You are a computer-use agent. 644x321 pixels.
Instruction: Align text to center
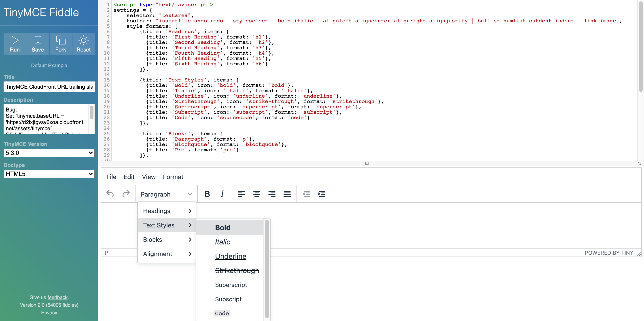pyautogui.click(x=257, y=194)
